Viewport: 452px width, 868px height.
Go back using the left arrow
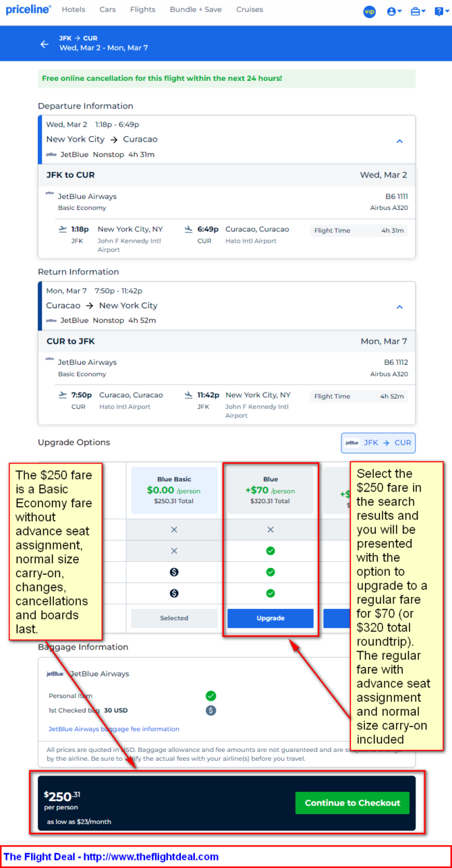pos(45,44)
